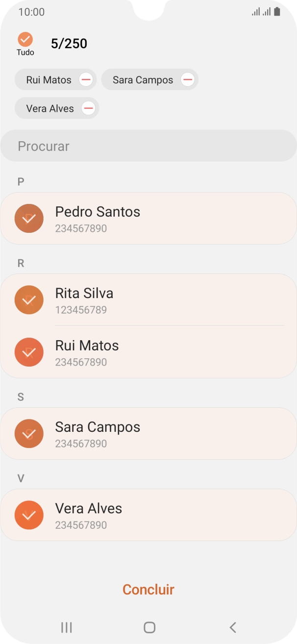Viewport: 297px width, 644px height.
Task: Remove Vera Alves via minus icon
Action: click(x=88, y=108)
